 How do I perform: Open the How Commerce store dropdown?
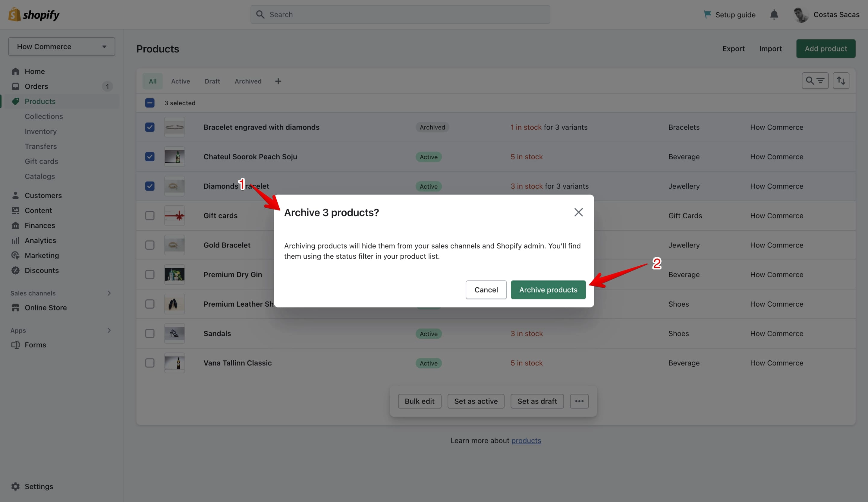pos(62,46)
